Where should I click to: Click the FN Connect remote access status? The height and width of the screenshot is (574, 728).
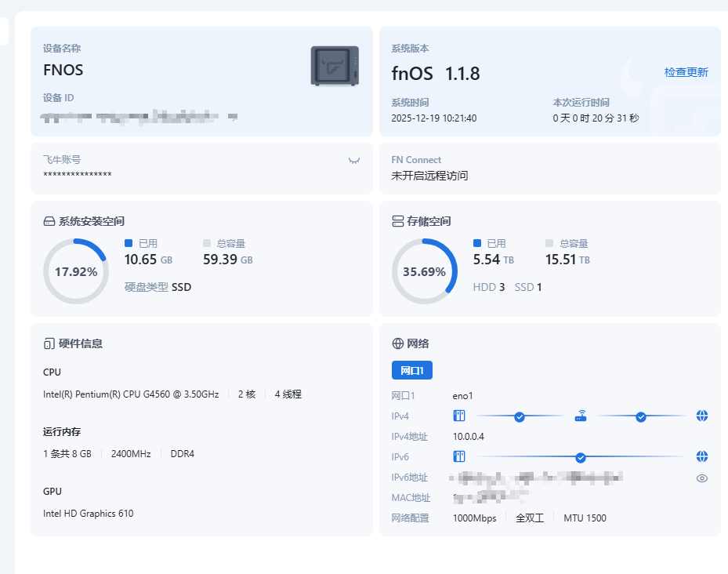[x=429, y=176]
